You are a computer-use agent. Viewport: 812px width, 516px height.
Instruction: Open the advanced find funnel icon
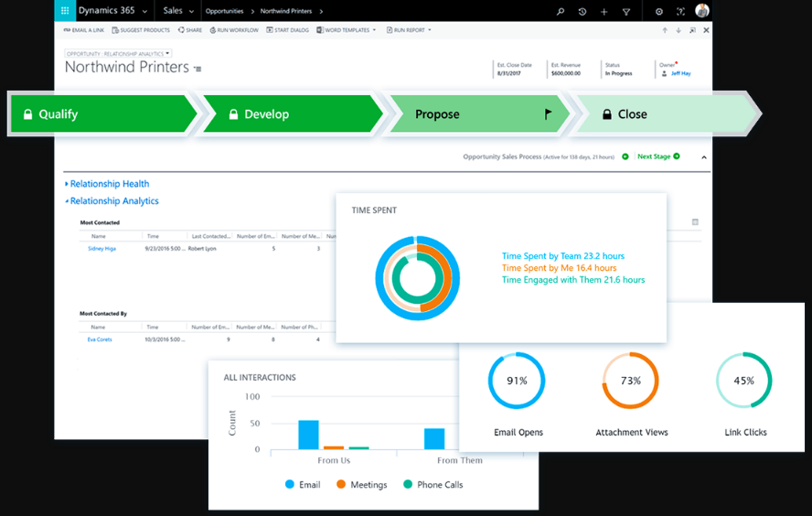coord(626,12)
